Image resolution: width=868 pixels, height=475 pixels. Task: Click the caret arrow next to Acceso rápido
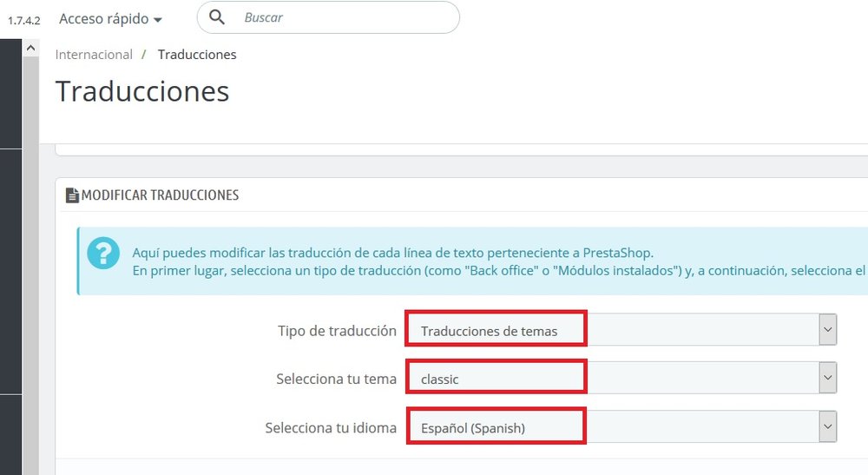[x=157, y=20]
